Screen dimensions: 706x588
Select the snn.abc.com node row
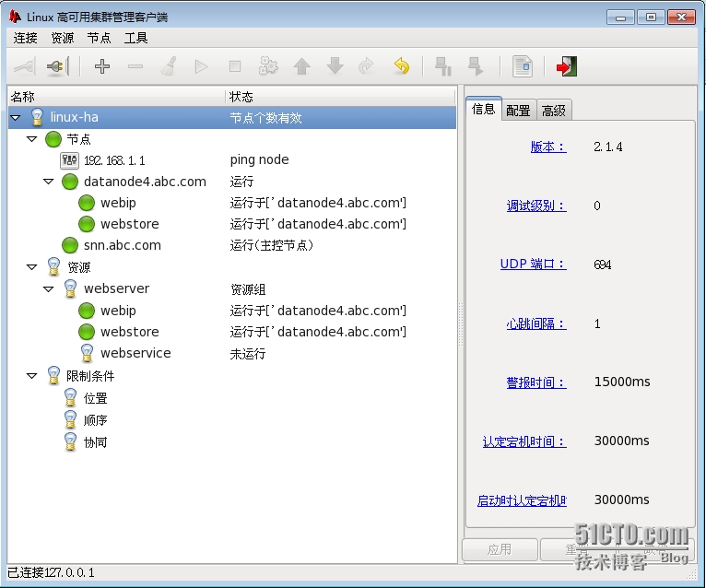pyautogui.click(x=232, y=245)
